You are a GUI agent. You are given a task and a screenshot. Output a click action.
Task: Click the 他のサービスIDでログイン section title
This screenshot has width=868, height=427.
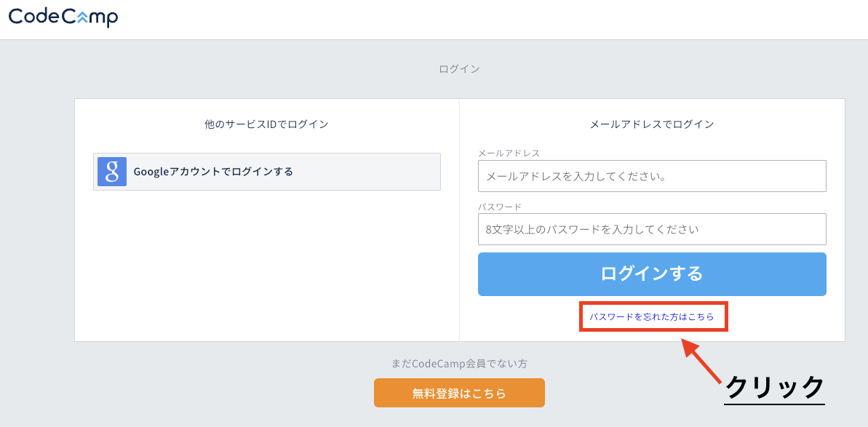(266, 124)
